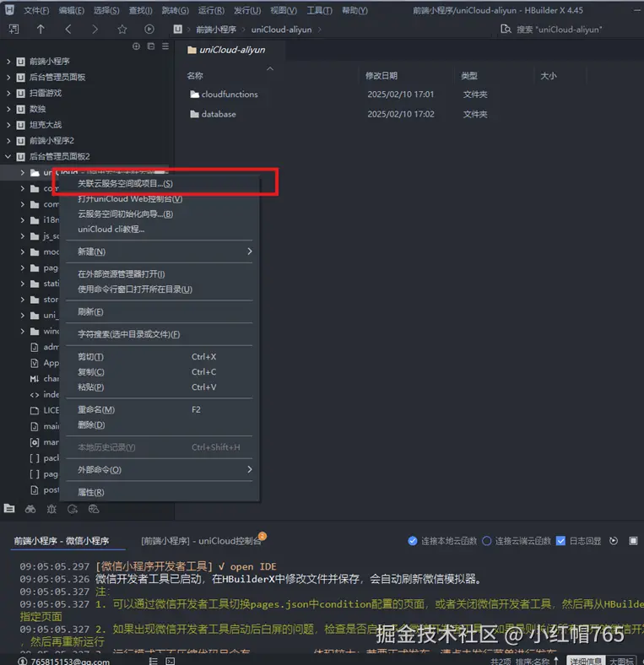Select connect cloud-side function radio

click(487, 541)
